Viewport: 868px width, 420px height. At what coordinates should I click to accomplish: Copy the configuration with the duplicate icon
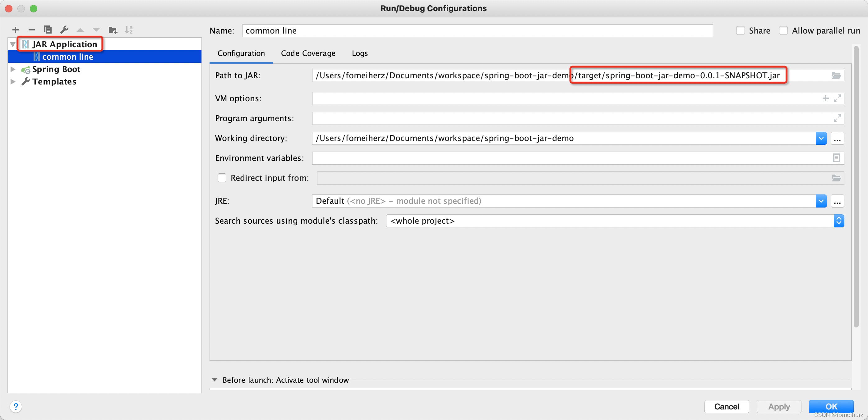click(48, 30)
